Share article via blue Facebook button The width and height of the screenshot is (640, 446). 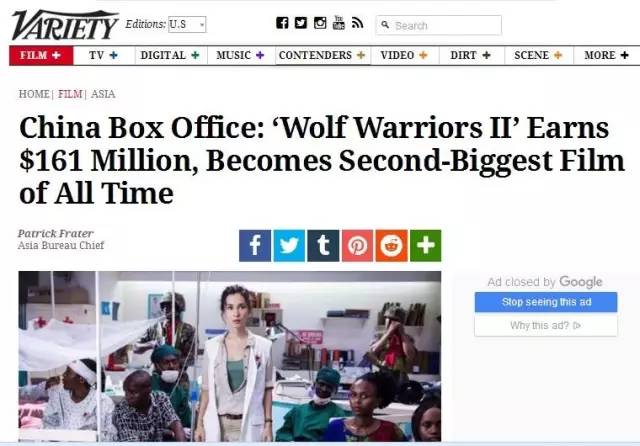pyautogui.click(x=255, y=246)
